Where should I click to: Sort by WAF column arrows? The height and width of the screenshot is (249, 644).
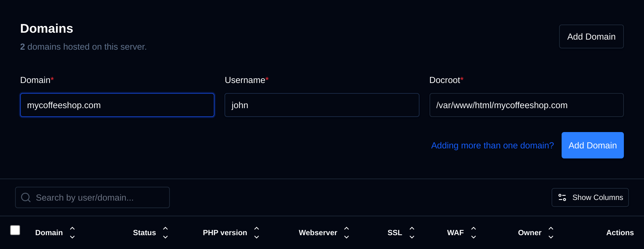click(x=474, y=233)
